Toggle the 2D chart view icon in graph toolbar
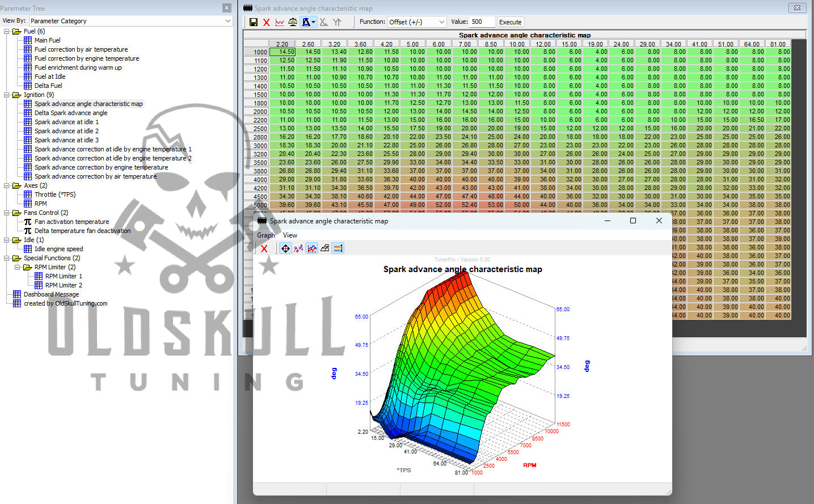The image size is (814, 504). tap(312, 248)
